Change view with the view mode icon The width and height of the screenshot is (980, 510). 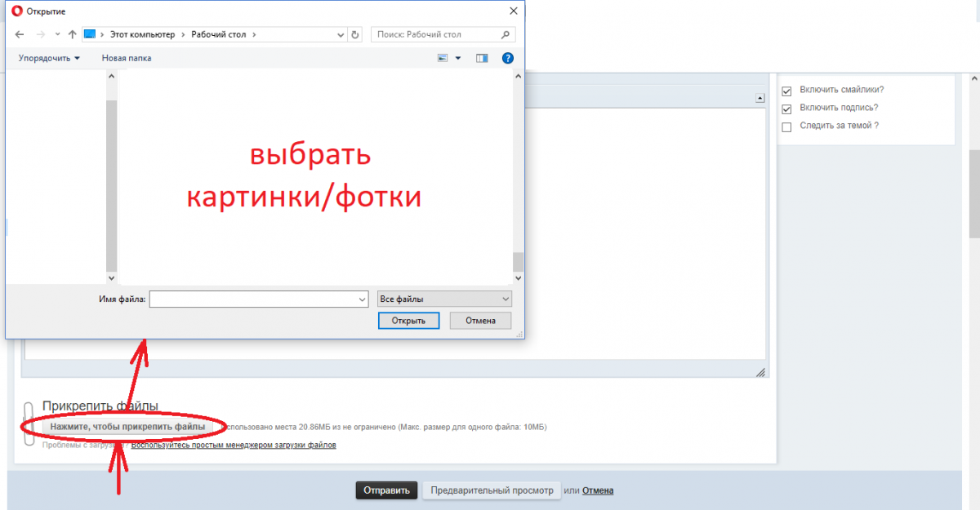(x=443, y=58)
